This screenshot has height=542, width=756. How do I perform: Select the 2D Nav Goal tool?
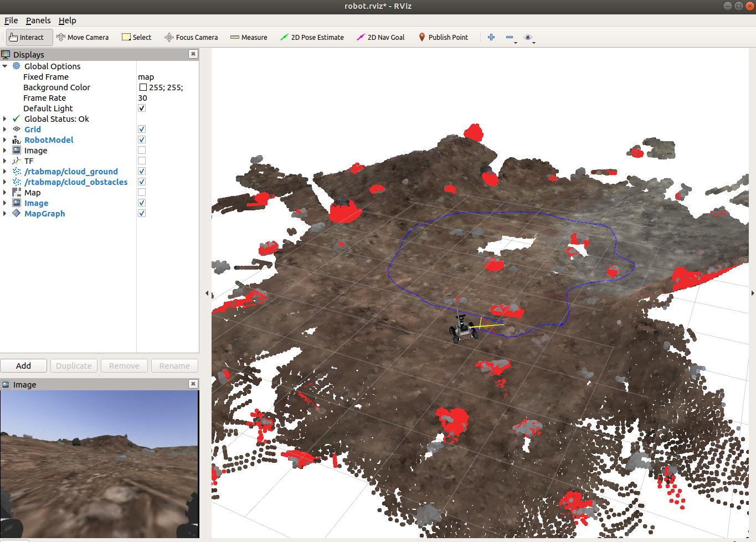(380, 38)
